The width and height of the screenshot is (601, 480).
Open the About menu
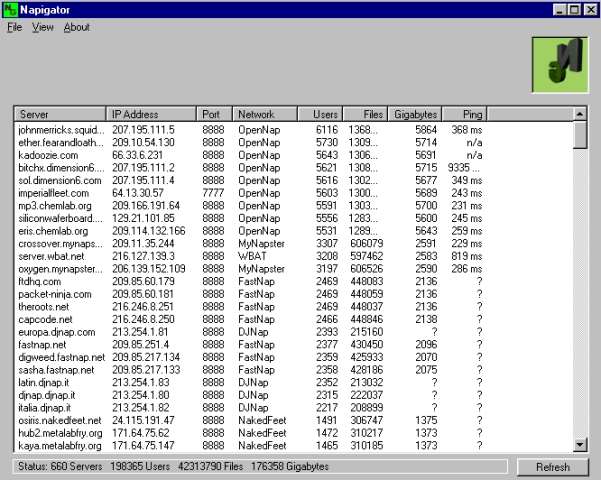[77, 27]
